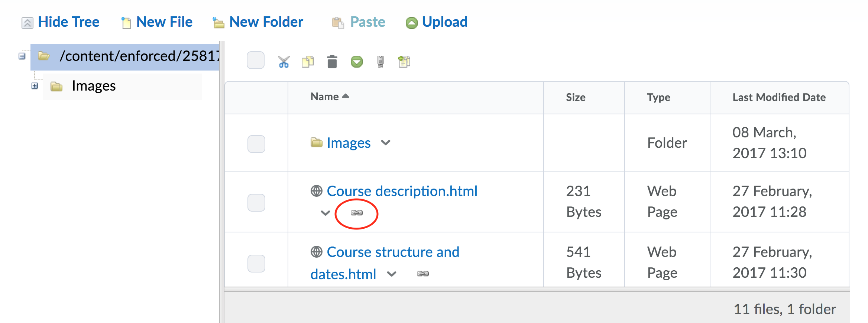Screen dimensions: 868x323
Task: Select the /content/enforced root folder in tree
Action: [x=139, y=56]
